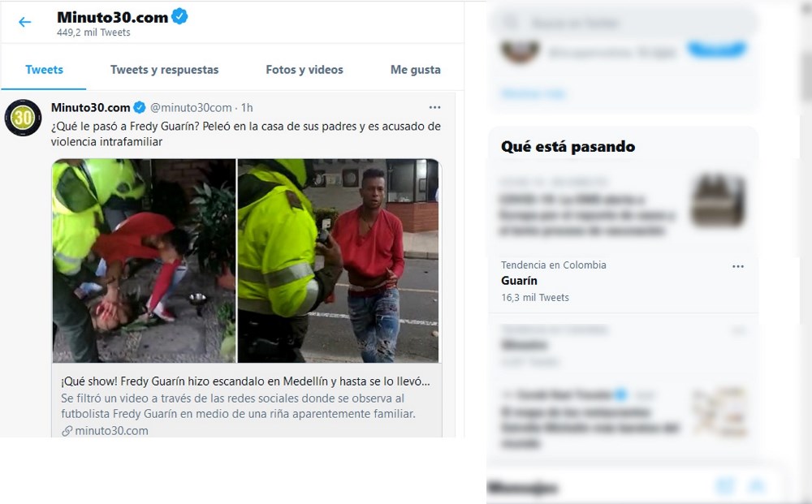Image resolution: width=812 pixels, height=504 pixels.
Task: Click the 1h timestamp on the tweet
Action: click(x=247, y=108)
